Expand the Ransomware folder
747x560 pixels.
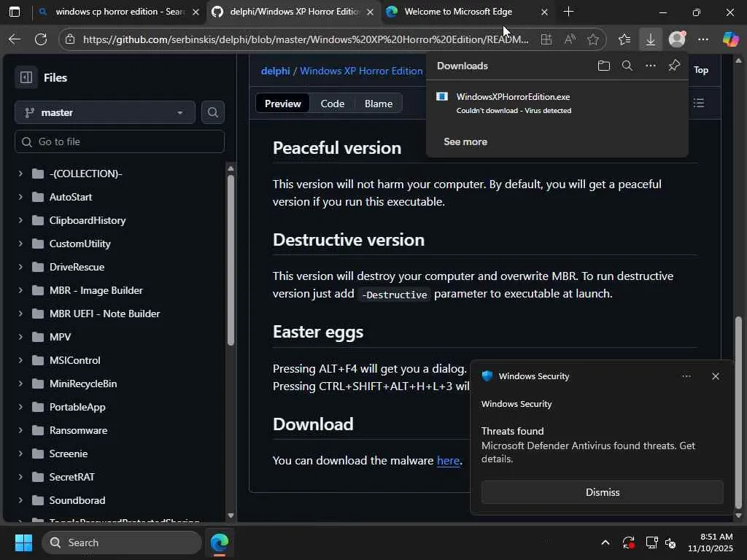[x=20, y=430]
